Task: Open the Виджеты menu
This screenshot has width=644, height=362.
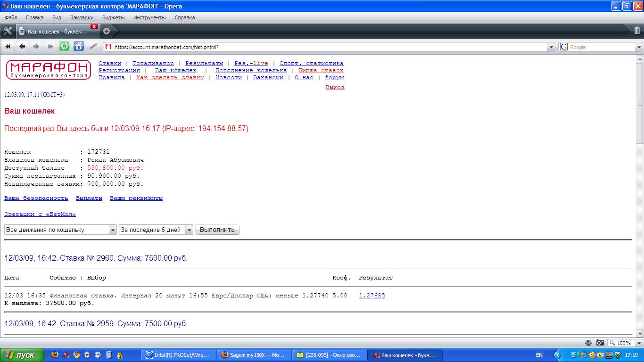Action: (113, 17)
